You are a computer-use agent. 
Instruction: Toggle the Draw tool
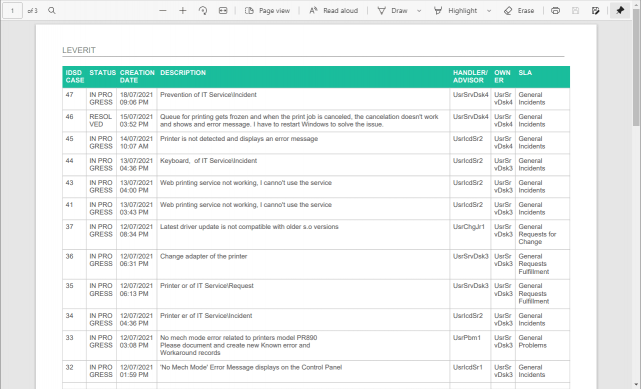[x=392, y=11]
